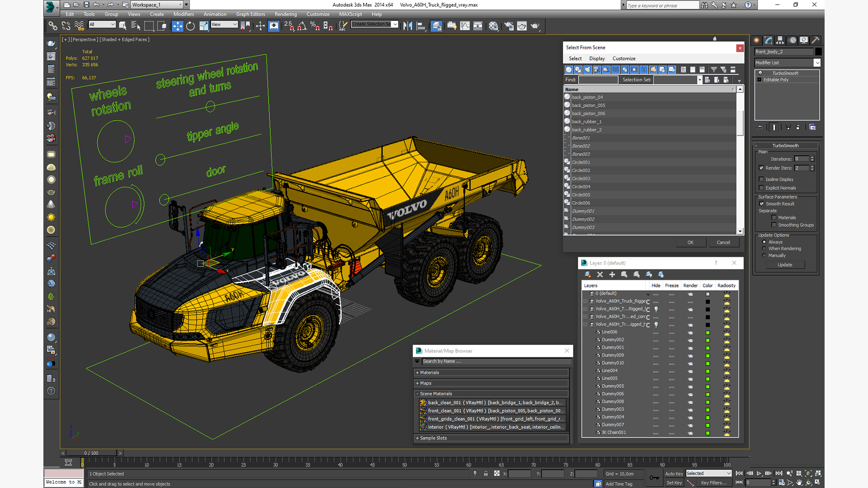Click front_body_2 object color swatch
This screenshot has width=868, height=488.
818,52
